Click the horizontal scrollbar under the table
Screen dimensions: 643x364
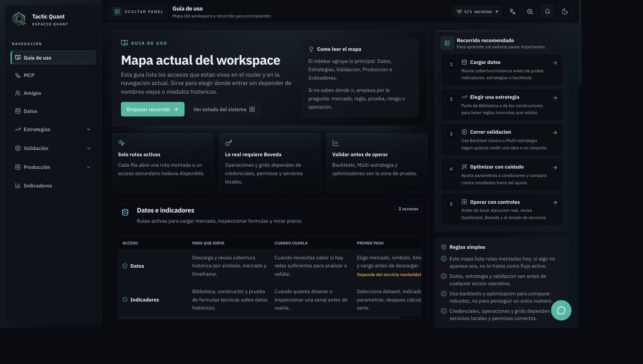point(259,318)
